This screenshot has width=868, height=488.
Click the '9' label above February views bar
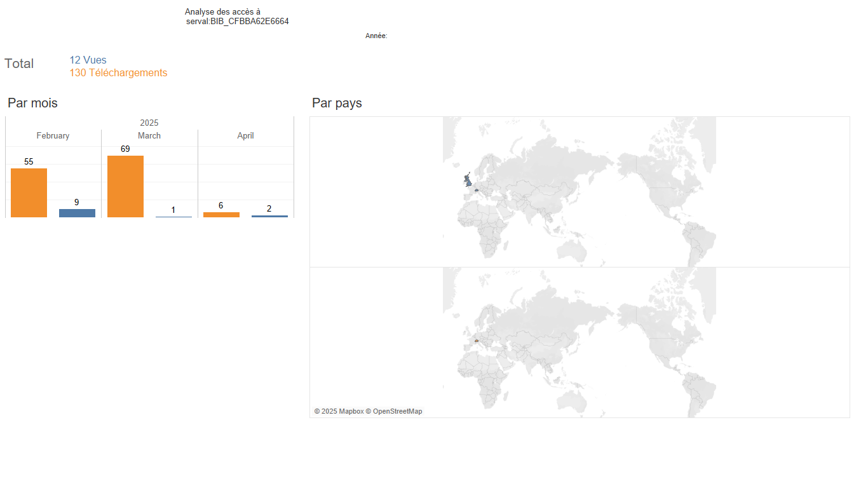pos(77,202)
